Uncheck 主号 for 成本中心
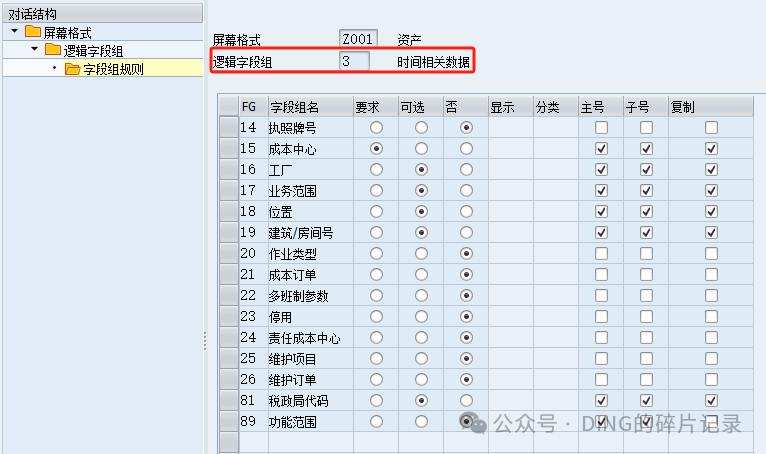Viewport: 766px width, 454px height. point(601,149)
